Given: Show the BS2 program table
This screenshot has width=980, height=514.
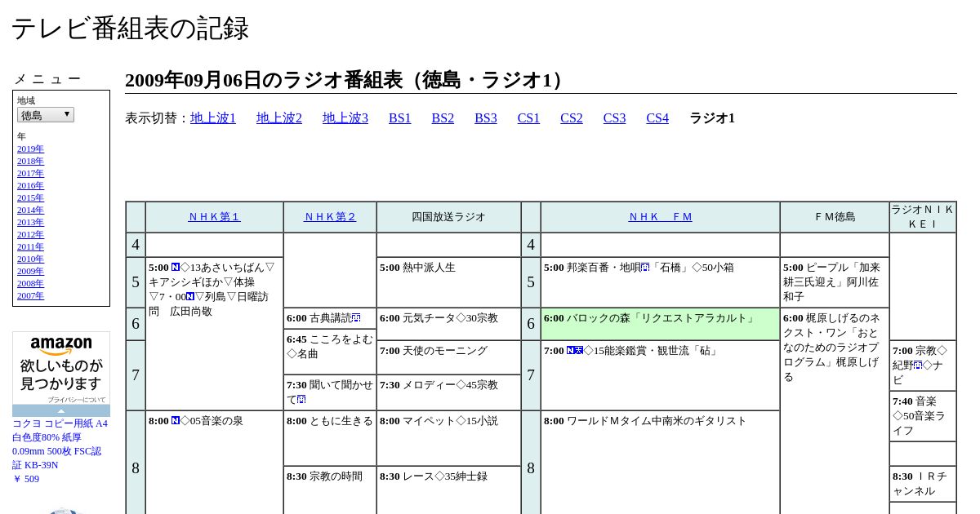Looking at the screenshot, I should 443,118.
